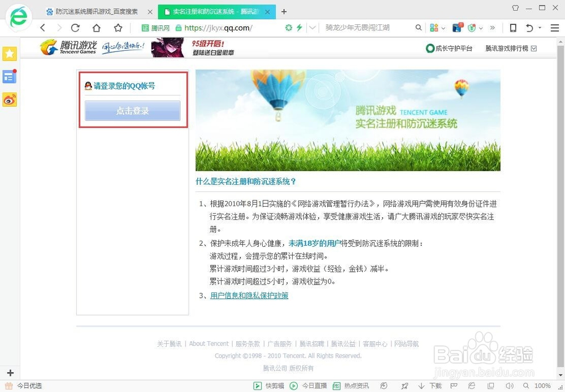Click the vertical scrollbar

[x=560, y=206]
